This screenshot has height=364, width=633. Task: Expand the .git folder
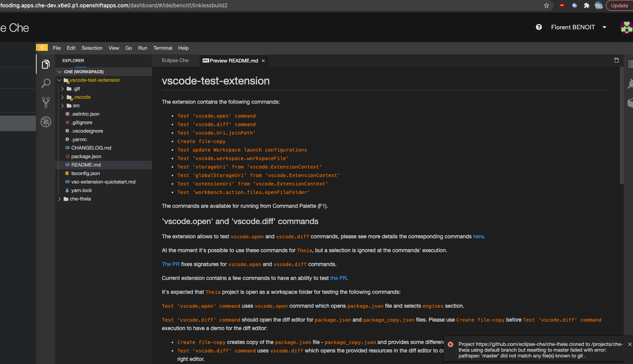[x=62, y=89]
